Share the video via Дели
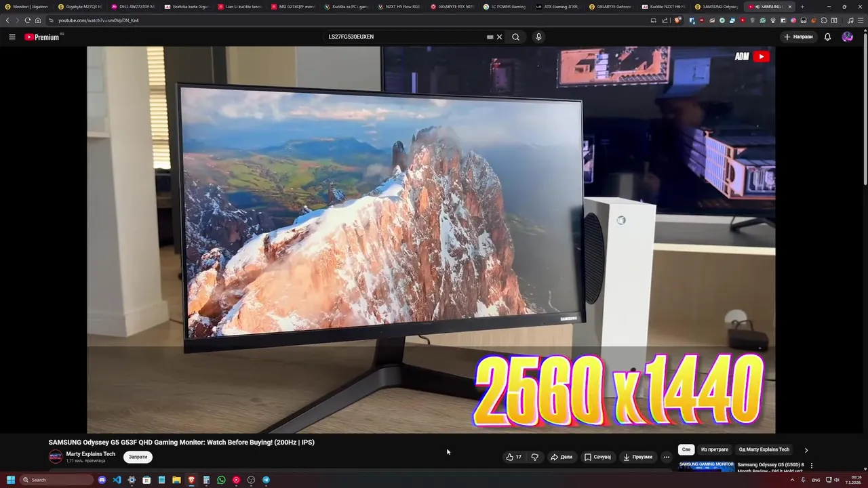 561,457
